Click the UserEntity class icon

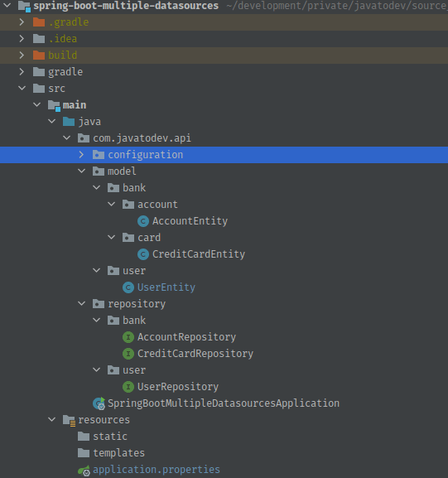128,287
